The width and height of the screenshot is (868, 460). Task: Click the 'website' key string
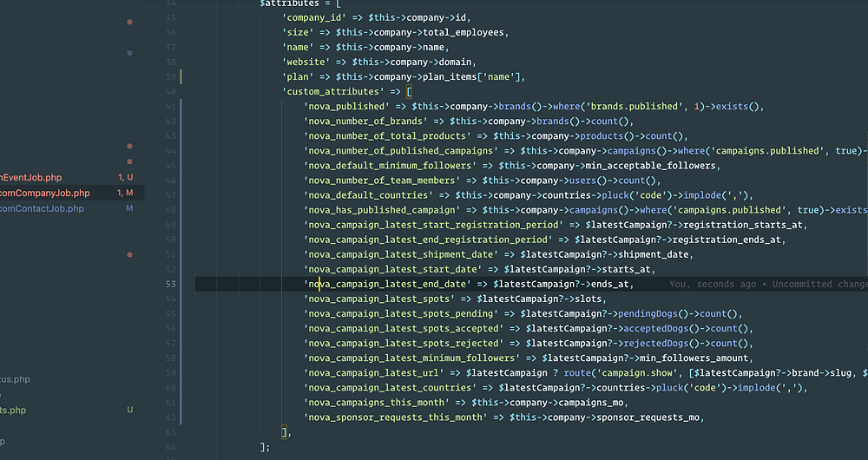point(306,62)
